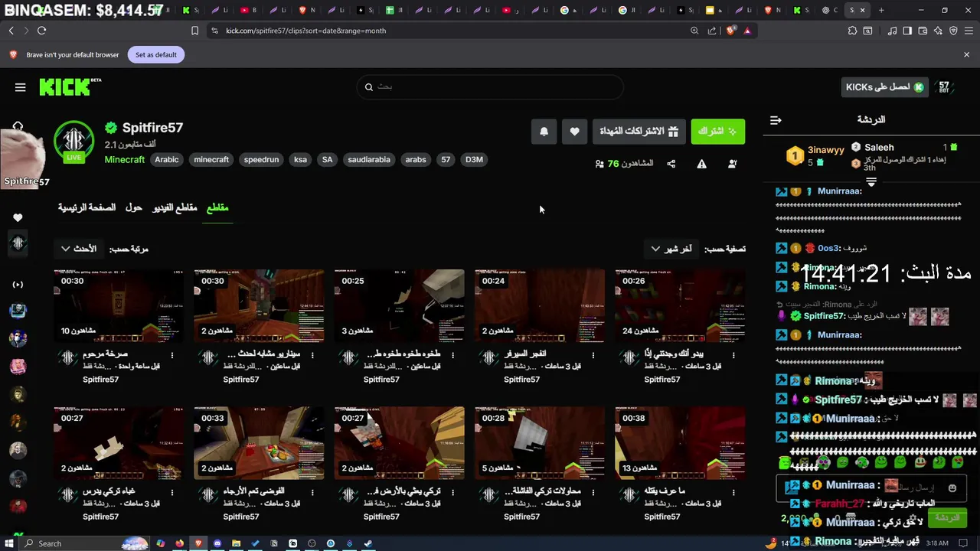Expand the sort-by dropdown (الأحدث)
The width and height of the screenshot is (980, 551).
[x=78, y=249]
